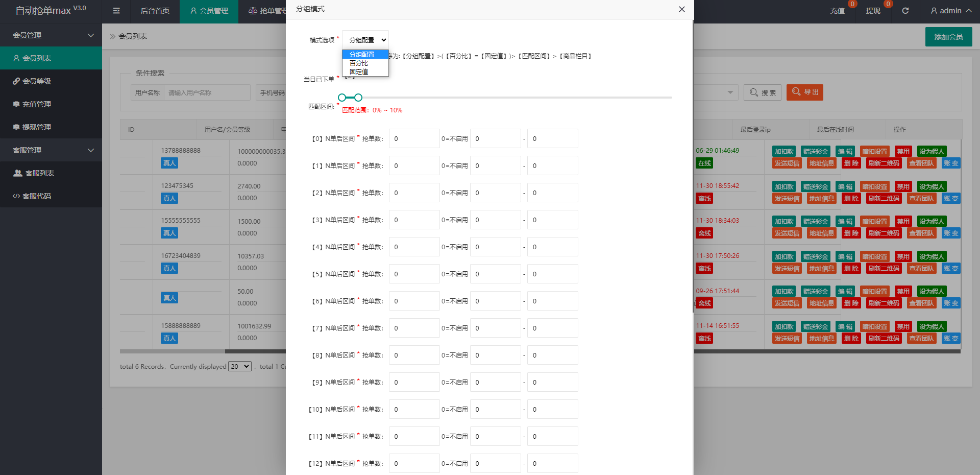This screenshot has height=475, width=980.
Task: Click 编辑 for the 11-30 18:34:03 row
Action: 845,222
